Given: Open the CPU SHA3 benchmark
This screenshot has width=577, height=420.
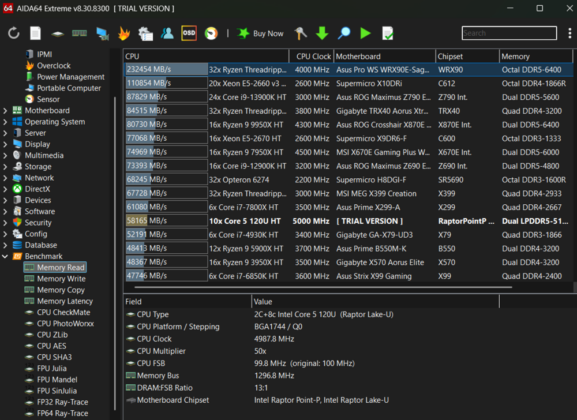Looking at the screenshot, I should 48,357.
